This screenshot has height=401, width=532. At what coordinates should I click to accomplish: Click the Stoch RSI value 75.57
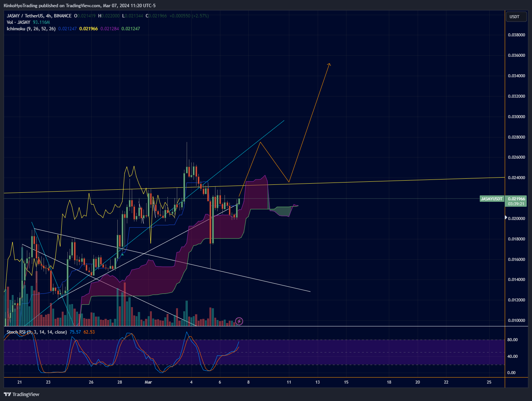tap(75, 332)
